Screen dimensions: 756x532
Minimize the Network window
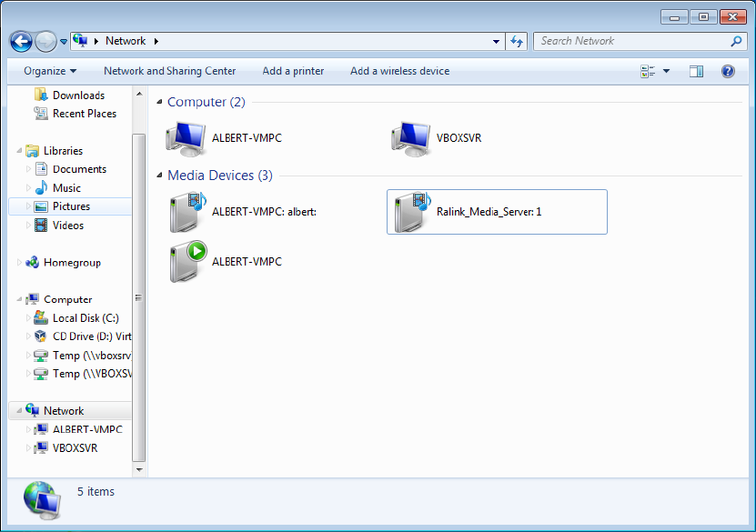tap(674, 17)
